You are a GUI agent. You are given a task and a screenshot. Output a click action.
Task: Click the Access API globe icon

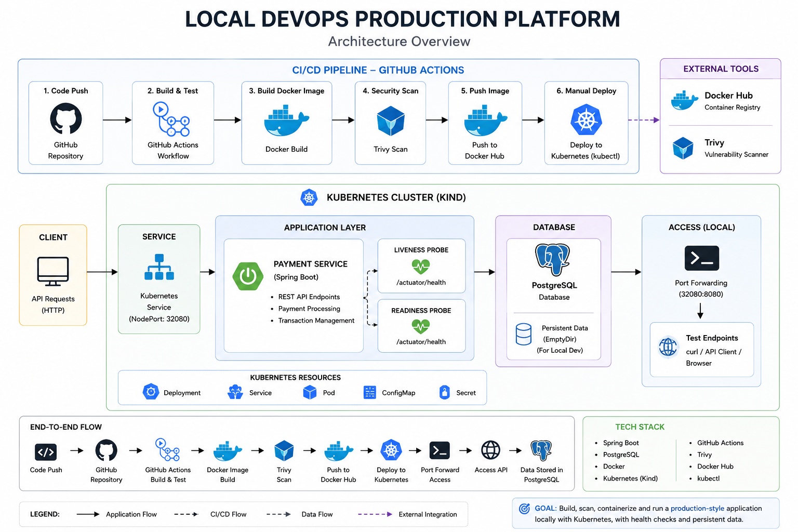491,450
